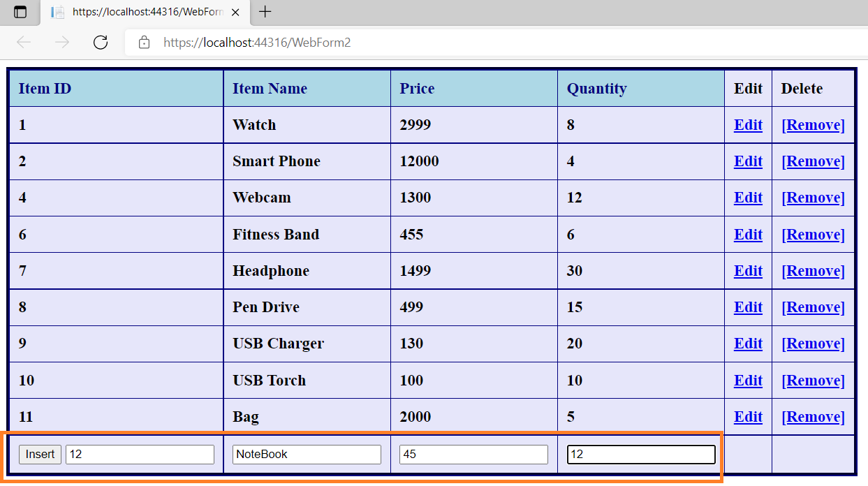Click the price input showing 45
Screen dimensions: 868x486
[473, 455]
